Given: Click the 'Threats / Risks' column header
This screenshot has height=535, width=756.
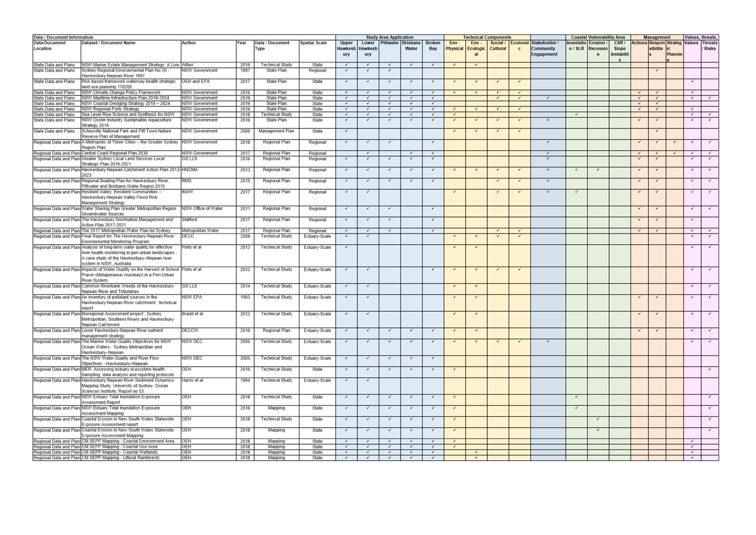Looking at the screenshot, I should coord(710,51).
